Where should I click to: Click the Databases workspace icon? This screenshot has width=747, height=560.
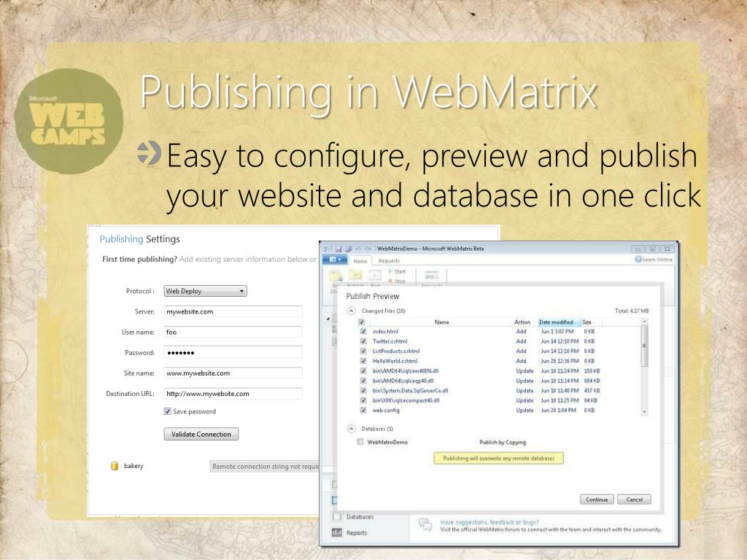pos(337,517)
